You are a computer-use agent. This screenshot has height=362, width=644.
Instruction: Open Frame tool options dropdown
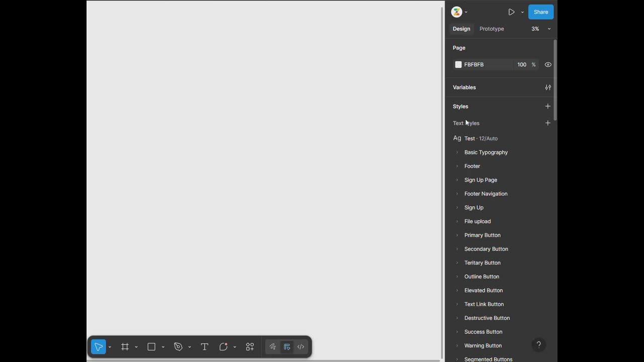(136, 347)
